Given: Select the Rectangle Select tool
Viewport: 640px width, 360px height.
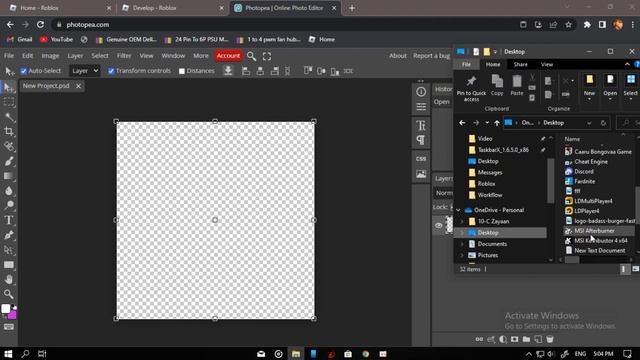Looking at the screenshot, I should pos(9,102).
